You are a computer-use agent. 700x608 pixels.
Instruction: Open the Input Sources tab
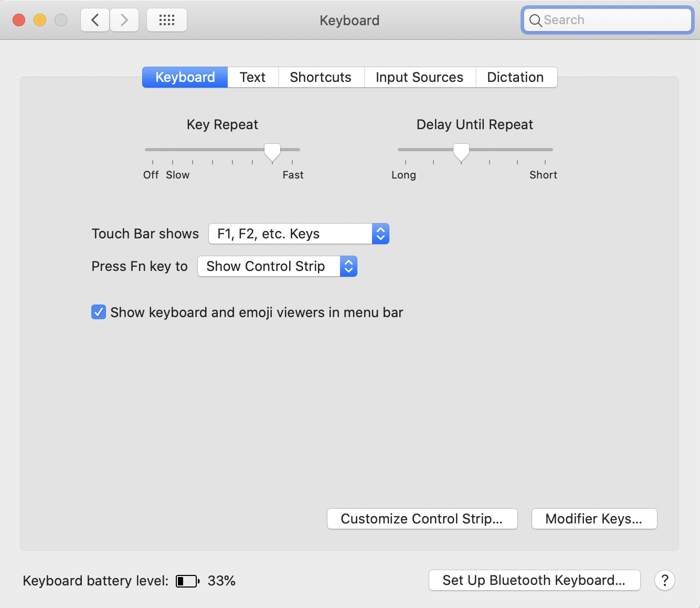pyautogui.click(x=419, y=77)
